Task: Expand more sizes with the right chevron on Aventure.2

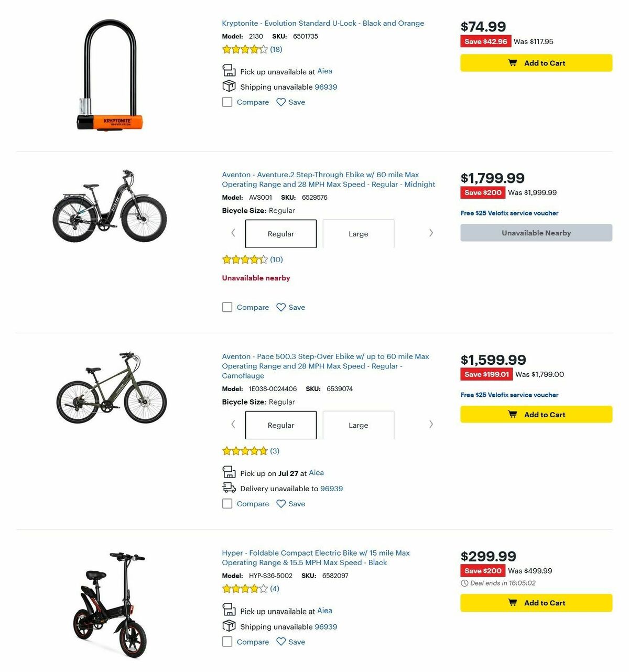Action: coord(431,233)
